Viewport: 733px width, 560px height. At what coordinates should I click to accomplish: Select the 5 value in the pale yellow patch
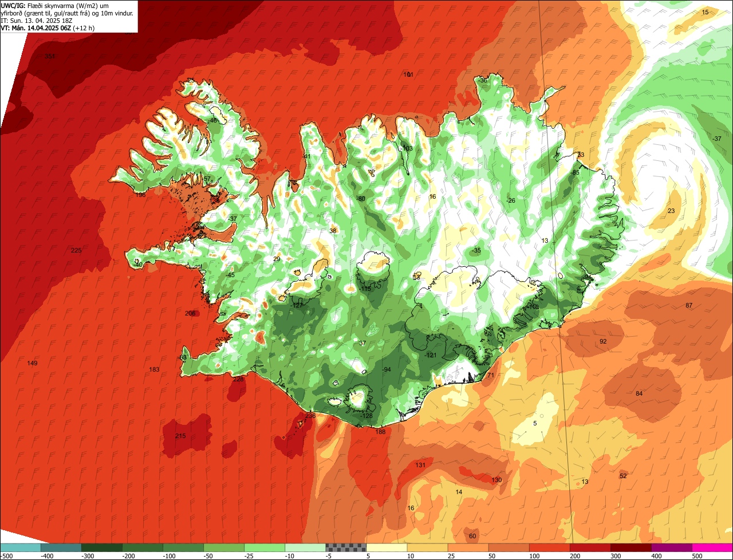click(535, 423)
